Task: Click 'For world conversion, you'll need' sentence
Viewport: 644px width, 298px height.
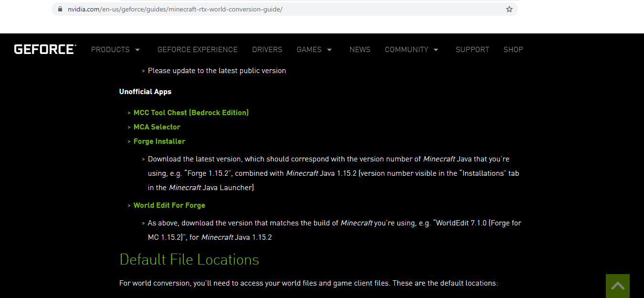Action: (x=308, y=283)
